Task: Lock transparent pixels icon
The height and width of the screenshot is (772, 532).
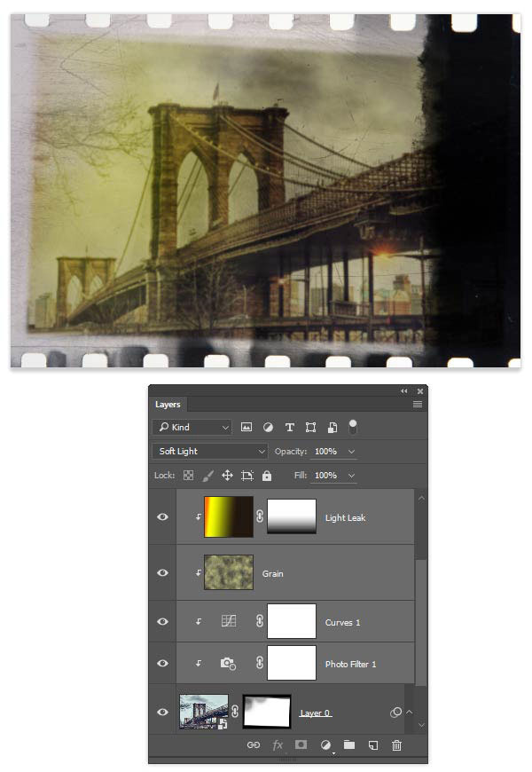Action: (x=189, y=475)
